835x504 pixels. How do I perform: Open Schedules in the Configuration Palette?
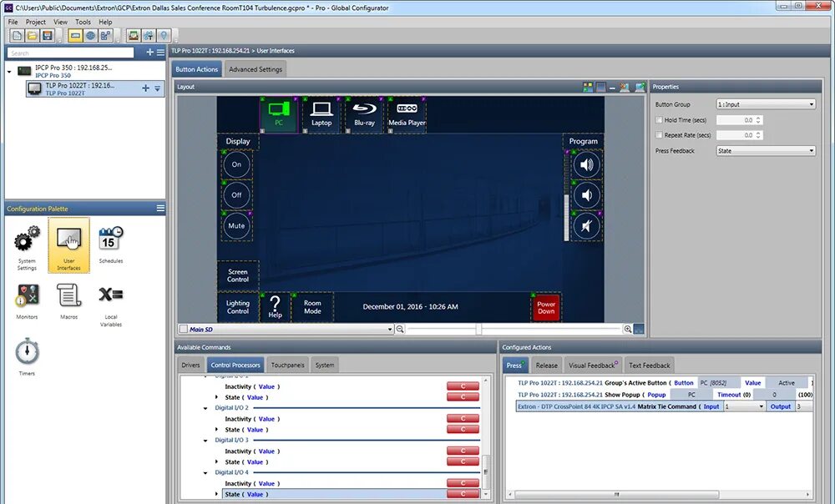111,244
